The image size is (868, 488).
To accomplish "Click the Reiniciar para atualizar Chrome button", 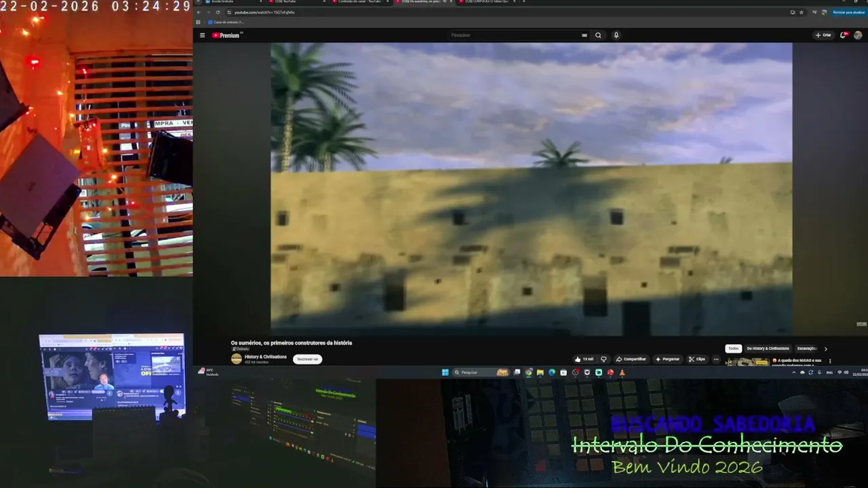I will tap(848, 12).
